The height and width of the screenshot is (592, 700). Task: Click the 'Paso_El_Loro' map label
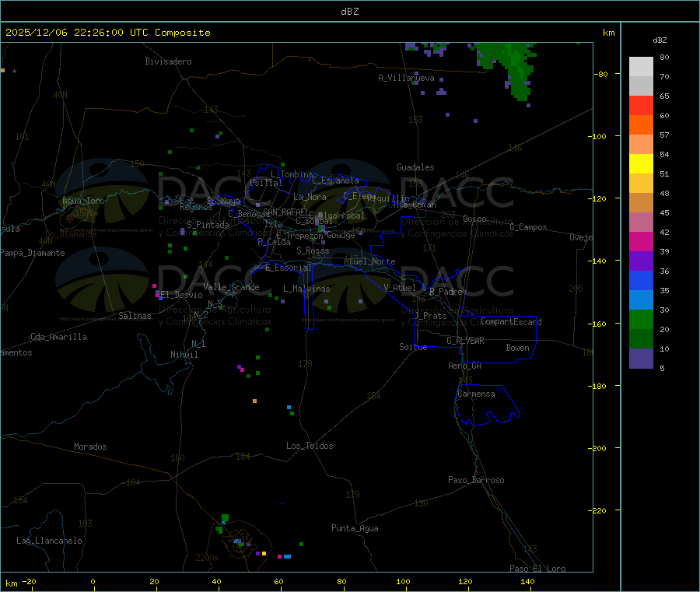[x=538, y=569]
